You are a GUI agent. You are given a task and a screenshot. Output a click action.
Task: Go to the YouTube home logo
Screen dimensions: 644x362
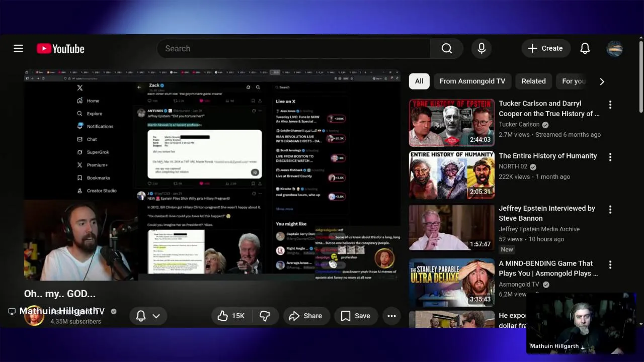(x=60, y=49)
